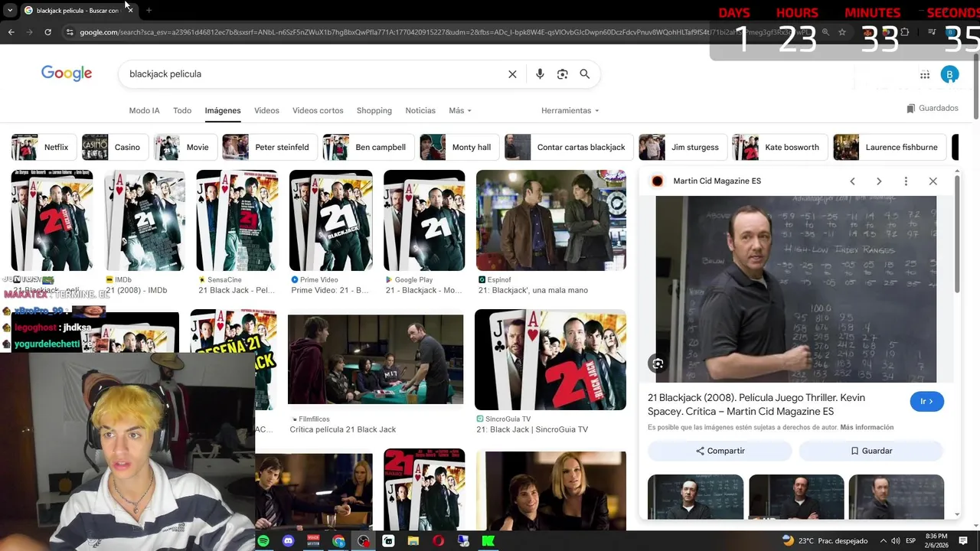This screenshot has height=551, width=980.
Task: Open File Explorer from the taskbar
Action: tap(413, 541)
